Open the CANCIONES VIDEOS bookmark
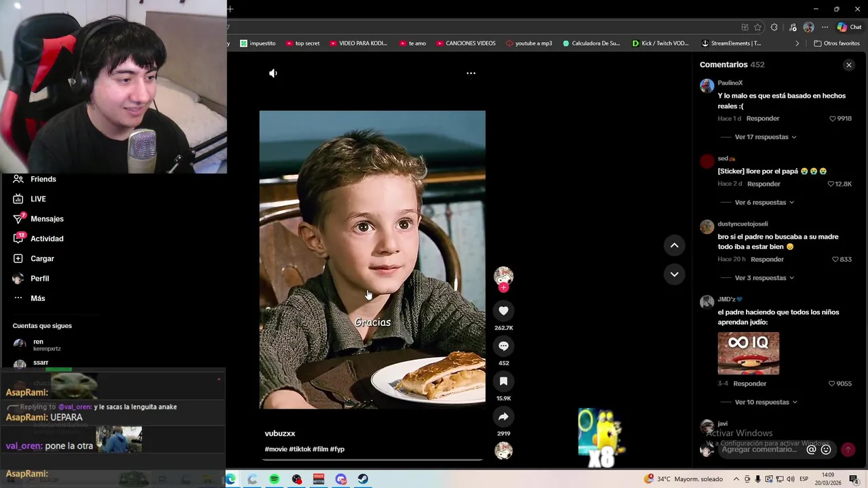The image size is (868, 488). [x=465, y=43]
